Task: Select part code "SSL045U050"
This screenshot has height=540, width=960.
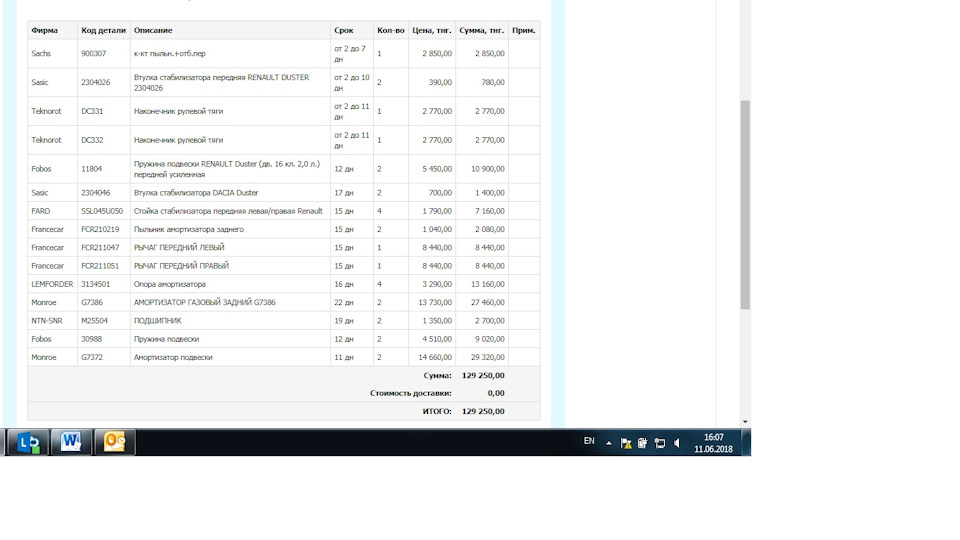Action: (102, 211)
